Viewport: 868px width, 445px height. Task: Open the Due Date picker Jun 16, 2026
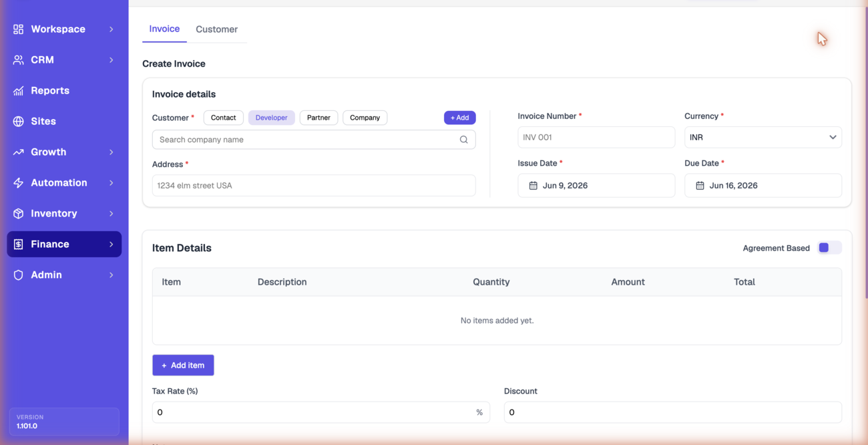pyautogui.click(x=763, y=186)
